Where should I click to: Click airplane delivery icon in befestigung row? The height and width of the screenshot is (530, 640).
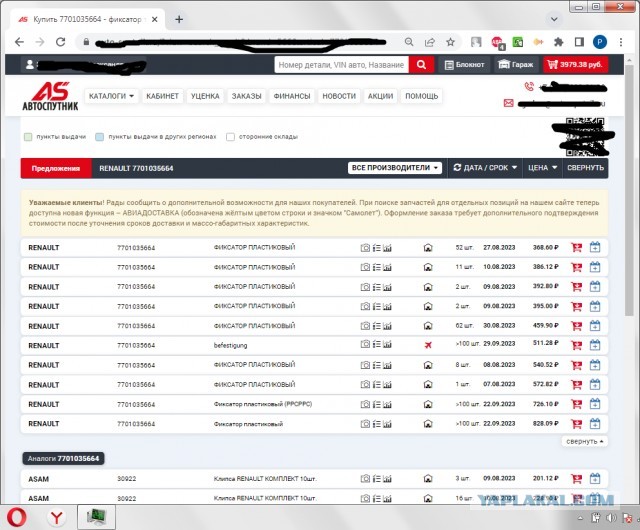(x=428, y=345)
